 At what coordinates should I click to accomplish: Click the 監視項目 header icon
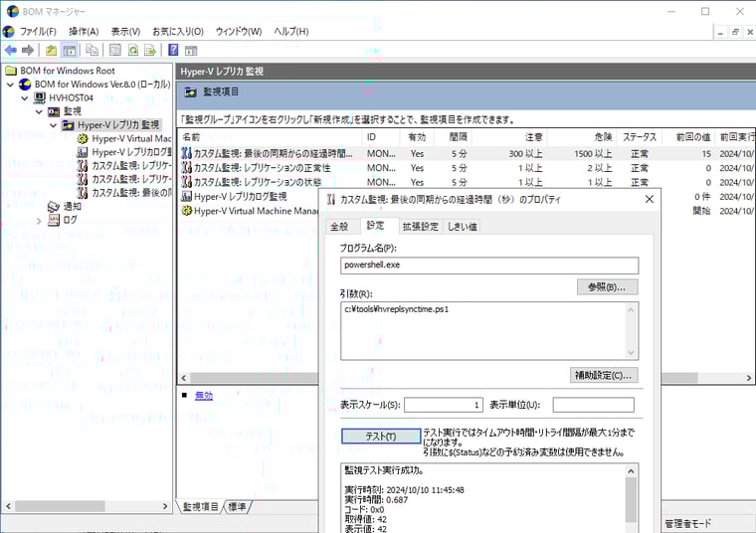190,91
